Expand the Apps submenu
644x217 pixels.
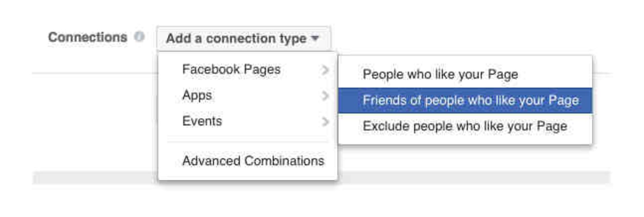[197, 96]
